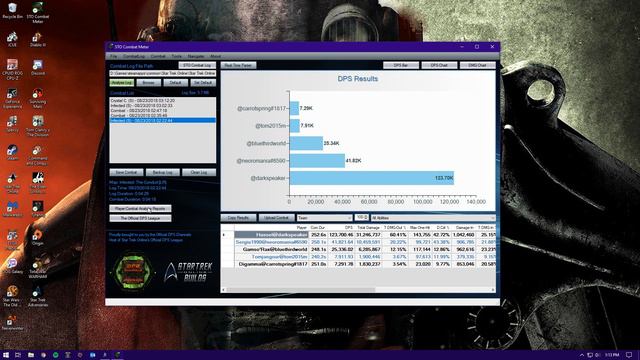
Task: Launch the Steam desktop shortcut
Action: 12,152
